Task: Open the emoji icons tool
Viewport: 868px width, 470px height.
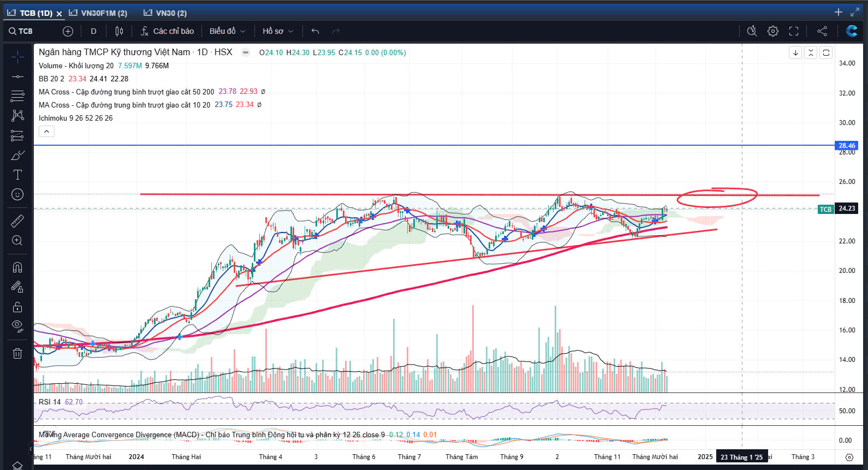Action: tap(17, 194)
